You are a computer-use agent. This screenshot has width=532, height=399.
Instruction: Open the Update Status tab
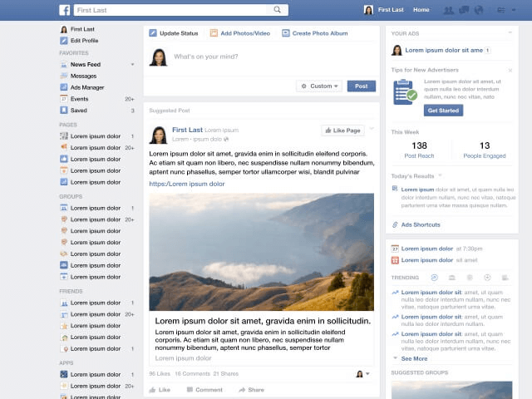pos(174,33)
